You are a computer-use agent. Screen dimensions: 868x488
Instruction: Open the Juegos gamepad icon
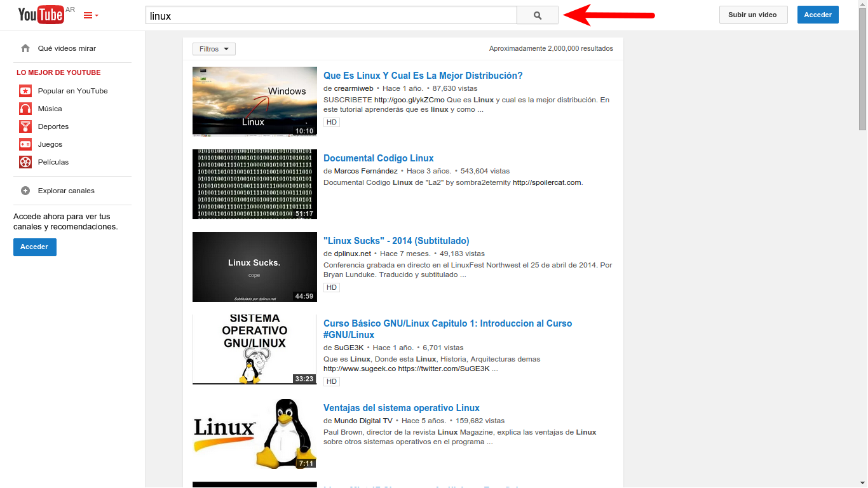pyautogui.click(x=25, y=144)
